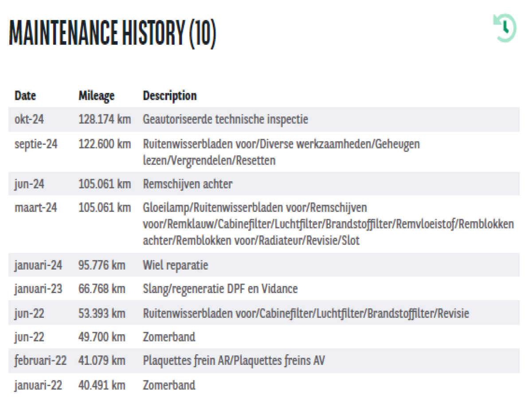Click the Mileage column header
This screenshot has width=532, height=399.
pos(96,95)
